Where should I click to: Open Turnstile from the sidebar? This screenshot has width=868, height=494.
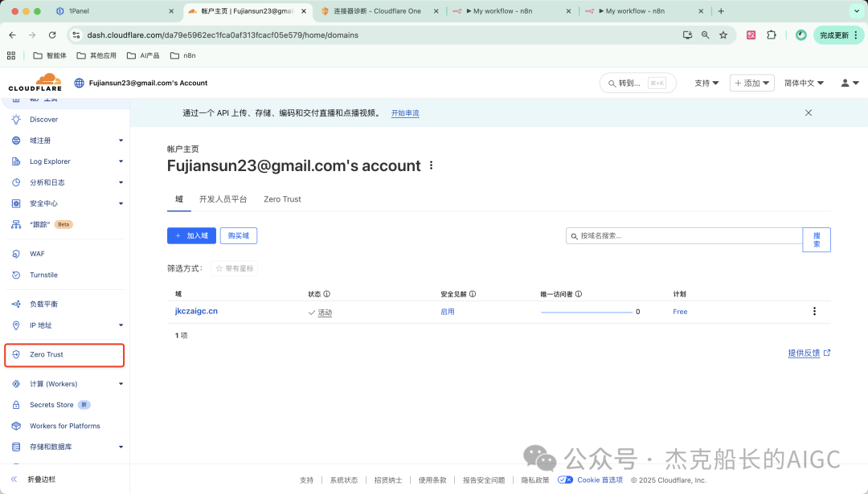pos(43,275)
